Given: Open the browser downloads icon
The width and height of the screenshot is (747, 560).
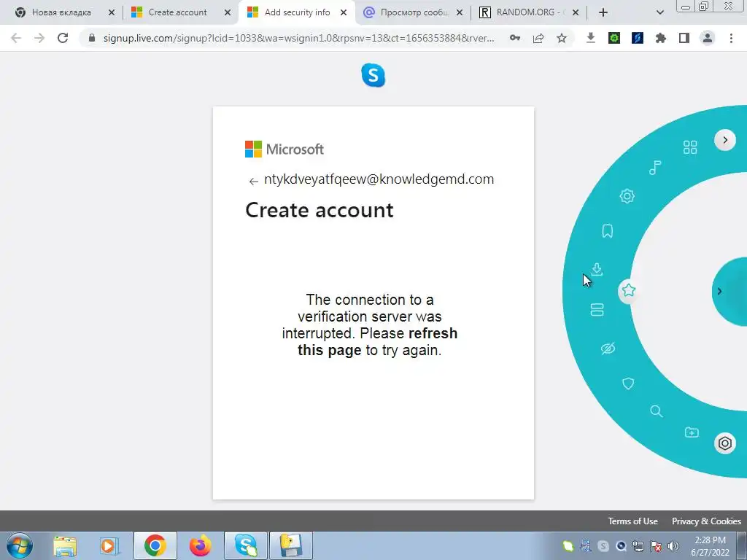Looking at the screenshot, I should tap(590, 38).
